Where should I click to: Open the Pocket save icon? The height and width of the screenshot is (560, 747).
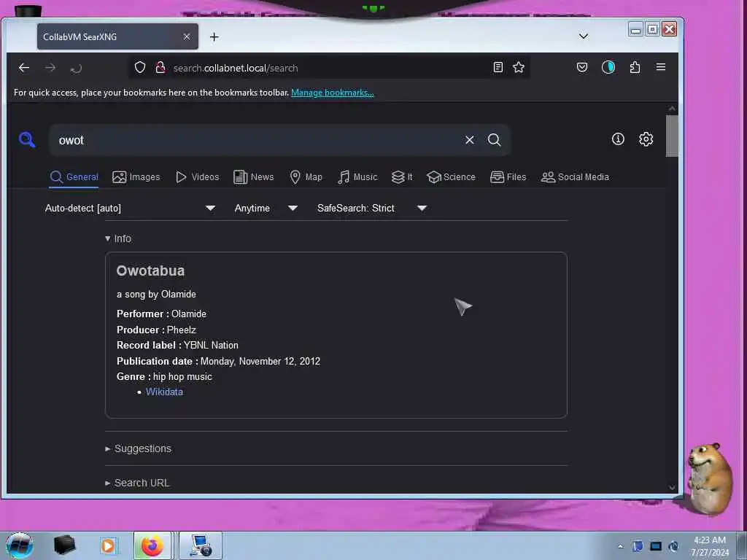coord(581,67)
